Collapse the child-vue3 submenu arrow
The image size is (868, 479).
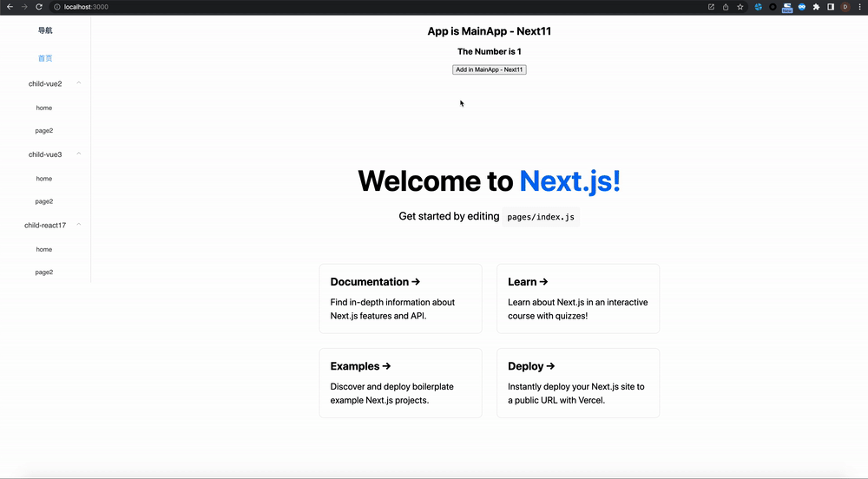coord(79,154)
